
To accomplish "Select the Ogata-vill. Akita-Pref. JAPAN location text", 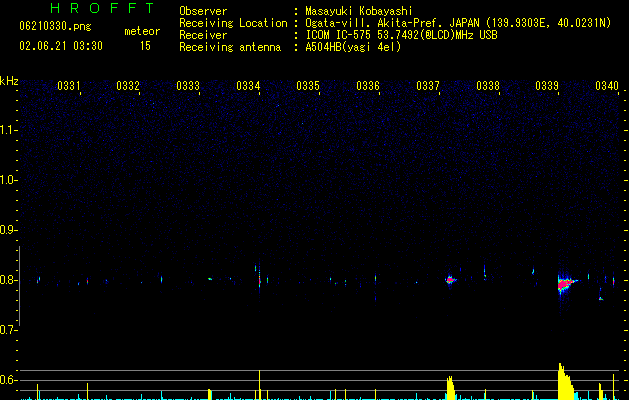I will tap(458, 23).
